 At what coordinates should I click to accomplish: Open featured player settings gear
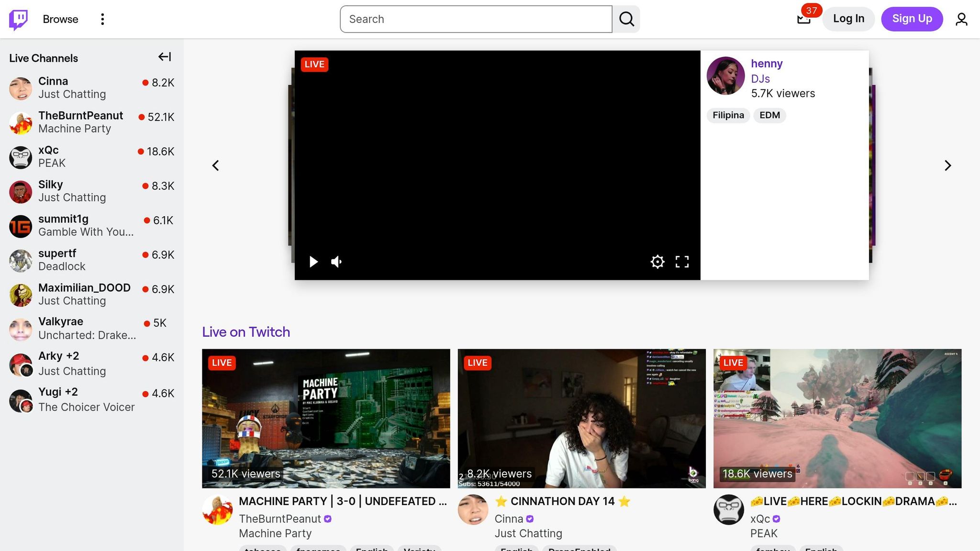tap(657, 262)
